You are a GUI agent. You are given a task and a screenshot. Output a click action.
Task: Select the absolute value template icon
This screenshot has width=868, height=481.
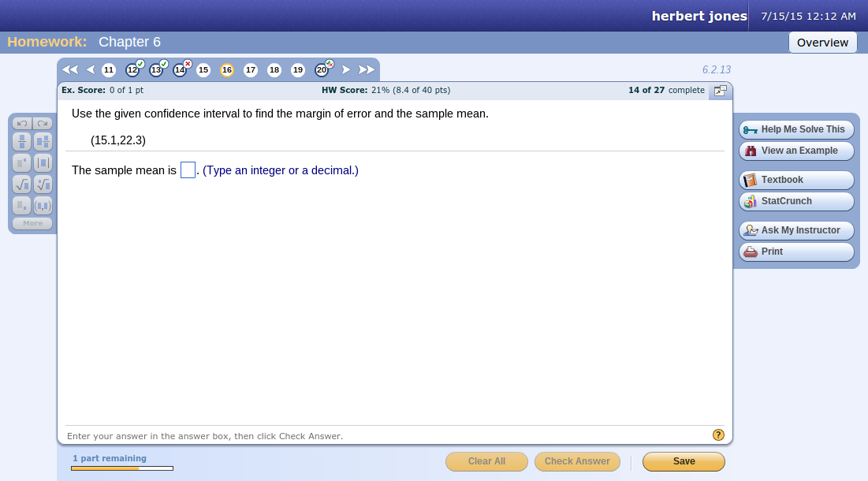point(43,162)
